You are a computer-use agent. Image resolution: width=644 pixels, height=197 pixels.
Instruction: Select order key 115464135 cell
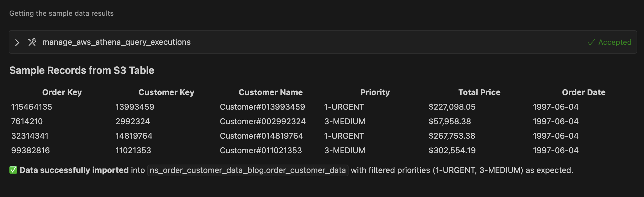click(x=31, y=107)
